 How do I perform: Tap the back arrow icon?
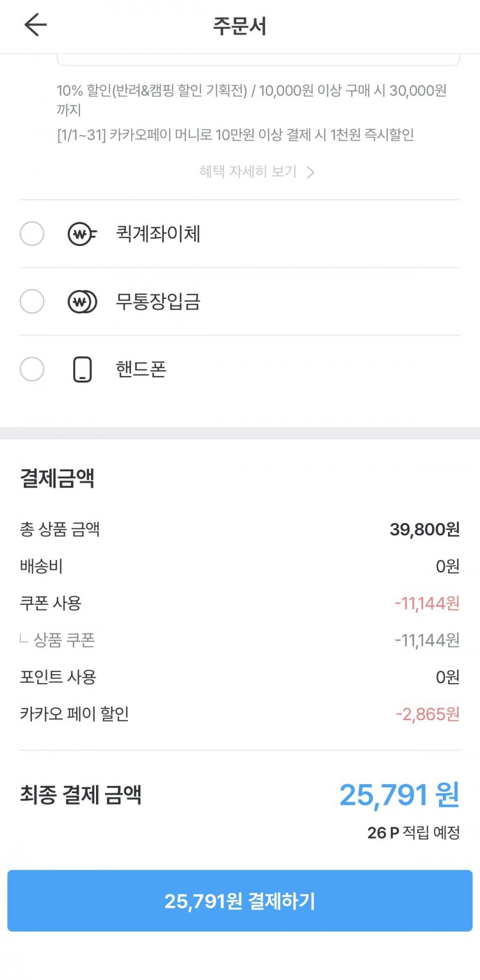coord(36,25)
